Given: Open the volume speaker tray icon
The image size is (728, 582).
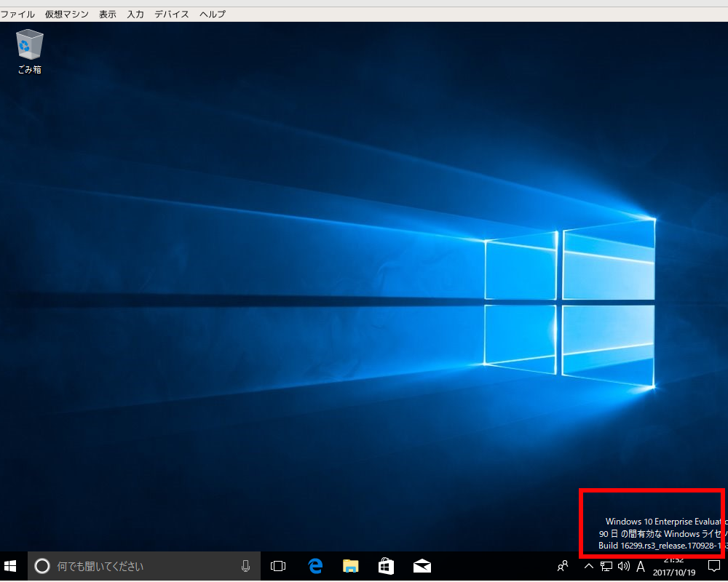Looking at the screenshot, I should tap(623, 566).
